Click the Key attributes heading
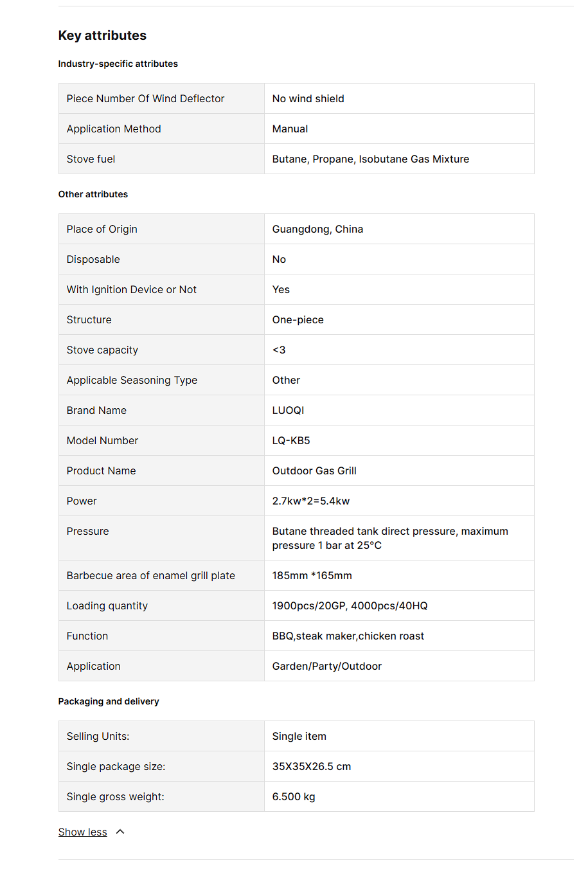This screenshot has width=588, height=869. click(x=102, y=35)
